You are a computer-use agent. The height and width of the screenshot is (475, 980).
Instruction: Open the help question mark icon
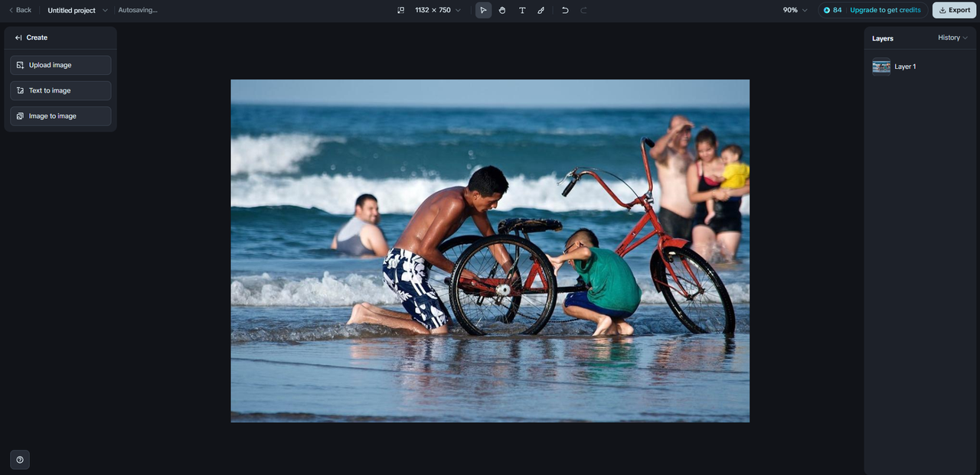pyautogui.click(x=20, y=460)
